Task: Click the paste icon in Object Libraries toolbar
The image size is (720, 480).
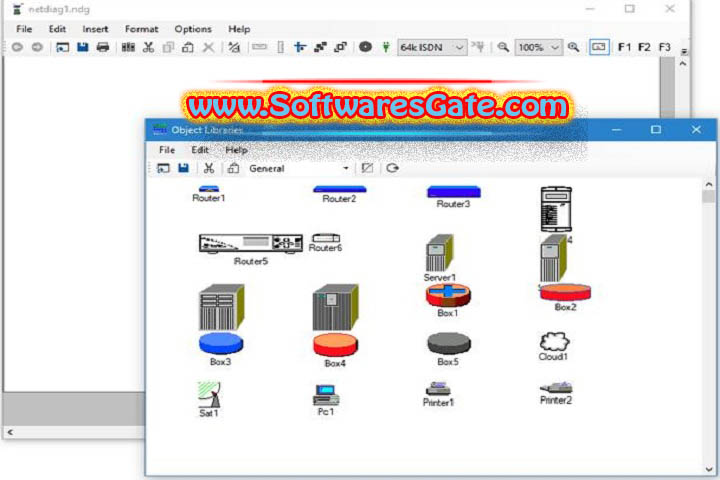Action: click(233, 168)
